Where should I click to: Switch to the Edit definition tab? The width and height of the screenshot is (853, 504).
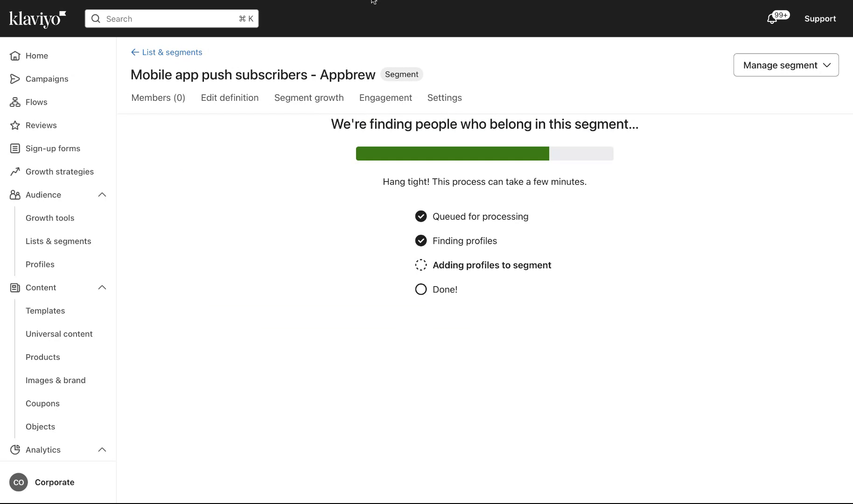point(230,98)
